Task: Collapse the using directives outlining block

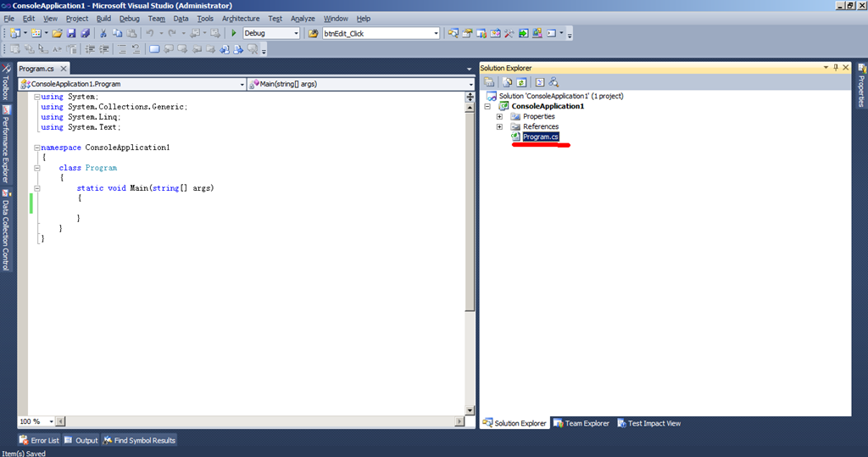Action: coord(36,97)
